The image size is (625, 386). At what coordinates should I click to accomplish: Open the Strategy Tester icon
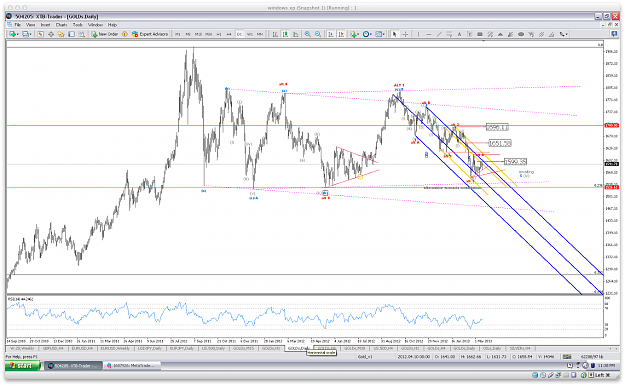[x=82, y=34]
